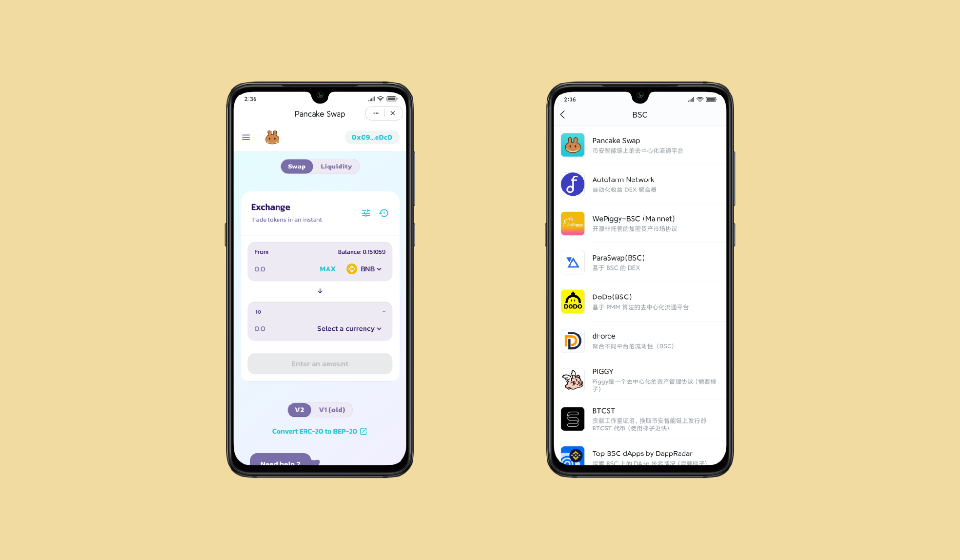Click filter sliders settings icon
960x560 pixels.
[366, 213]
